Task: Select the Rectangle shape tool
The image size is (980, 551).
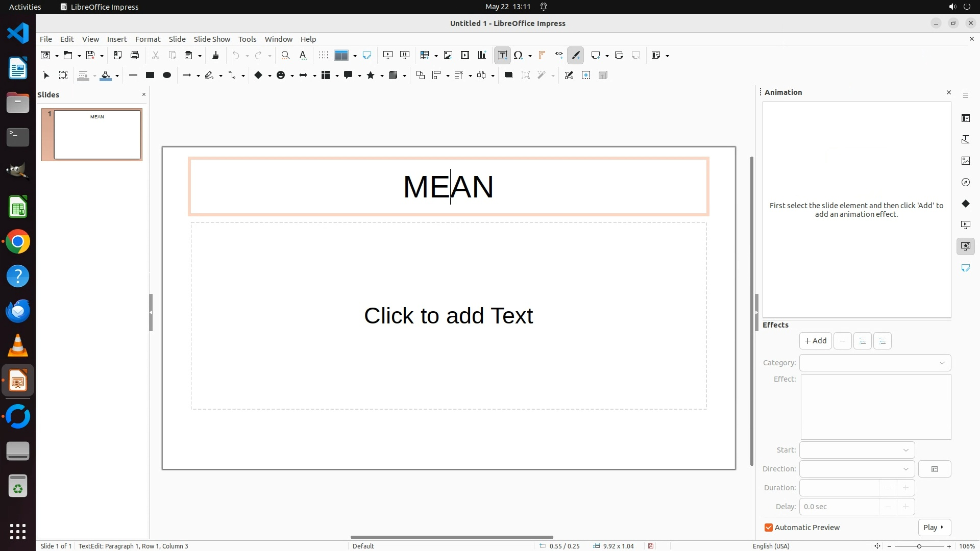Action: [x=150, y=75]
